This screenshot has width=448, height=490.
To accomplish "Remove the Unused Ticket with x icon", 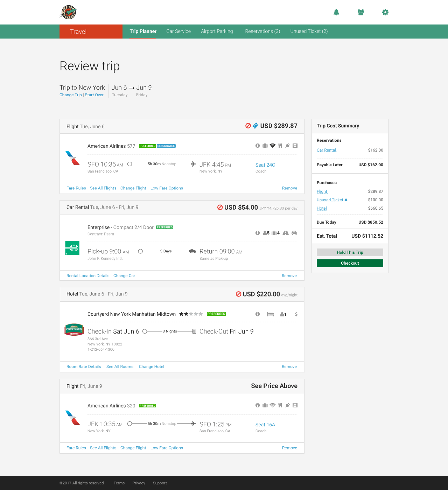I will 346,200.
